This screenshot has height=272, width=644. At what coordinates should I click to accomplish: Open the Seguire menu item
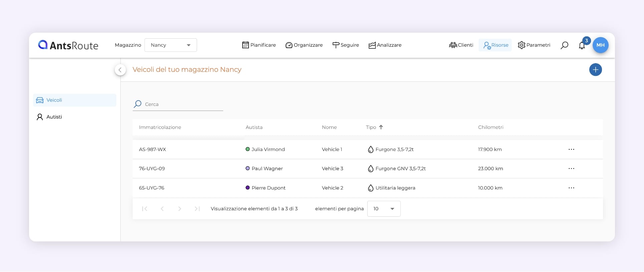pos(346,45)
